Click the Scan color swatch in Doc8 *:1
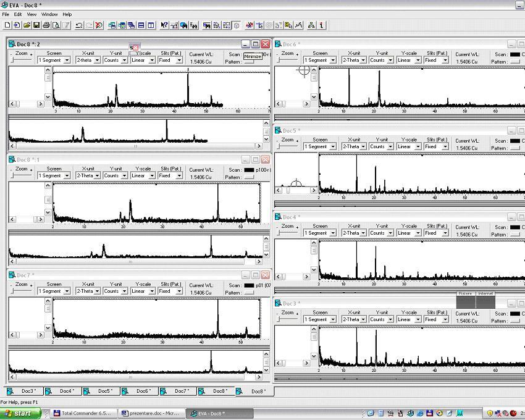Screen dimensions: 525x420 click(x=249, y=170)
